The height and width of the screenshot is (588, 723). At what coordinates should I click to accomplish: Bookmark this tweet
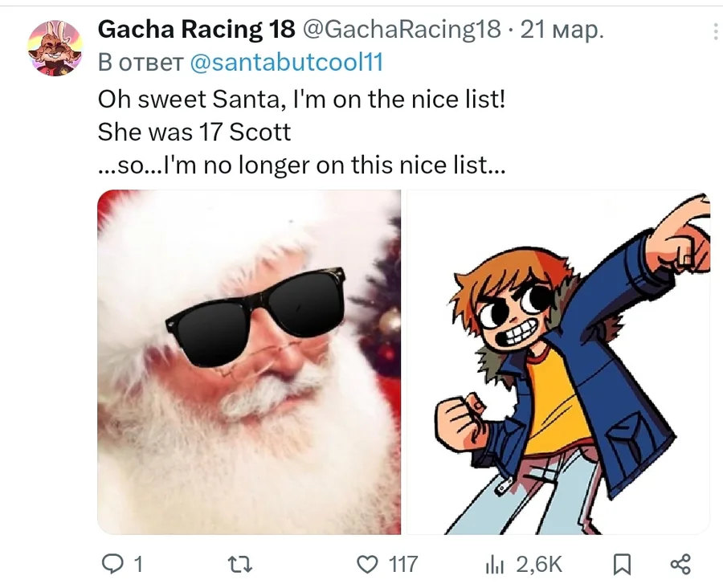pos(621,566)
